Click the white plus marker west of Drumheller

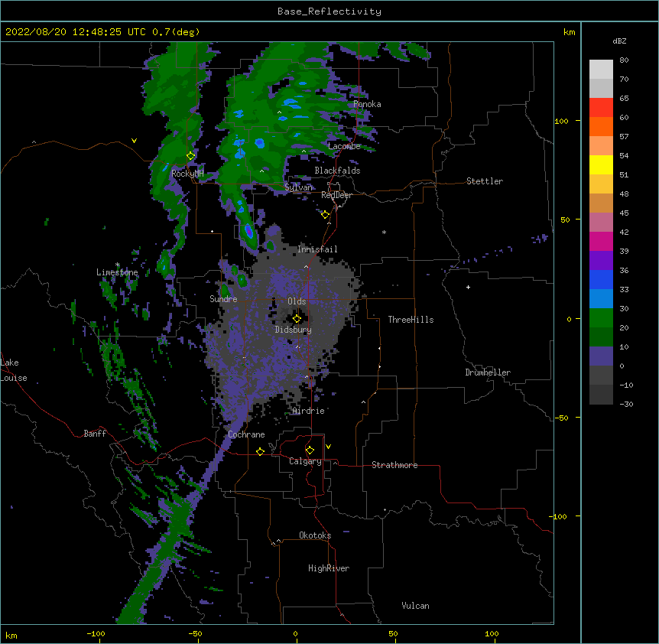[468, 287]
